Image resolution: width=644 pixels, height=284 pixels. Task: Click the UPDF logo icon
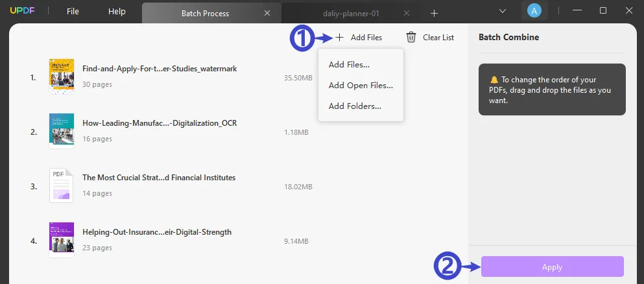pos(21,12)
